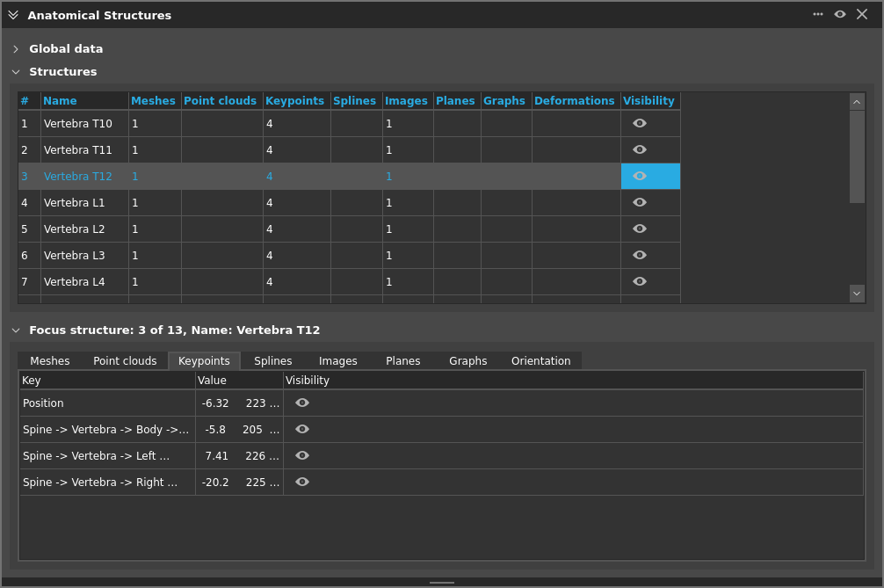Hide Vertebra T10 using its eye icon
This screenshot has width=884, height=588.
tap(640, 123)
